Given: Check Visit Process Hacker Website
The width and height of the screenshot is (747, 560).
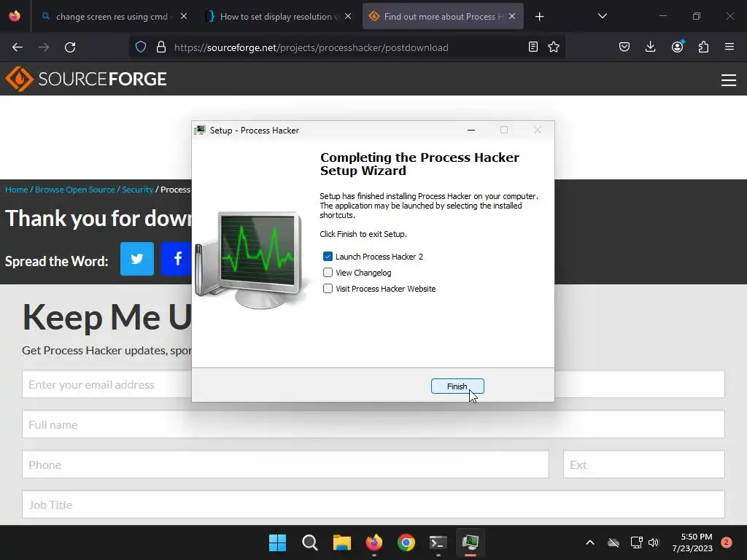Looking at the screenshot, I should (328, 289).
